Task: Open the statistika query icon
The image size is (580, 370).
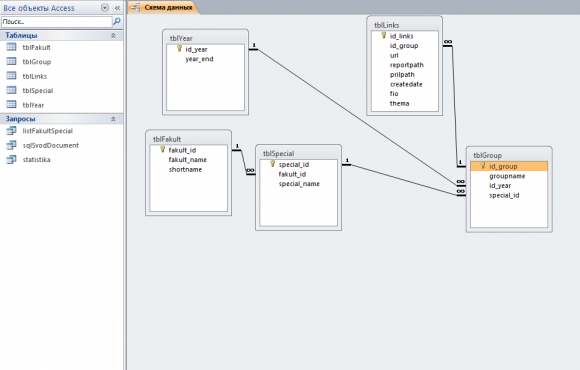Action: point(11,159)
